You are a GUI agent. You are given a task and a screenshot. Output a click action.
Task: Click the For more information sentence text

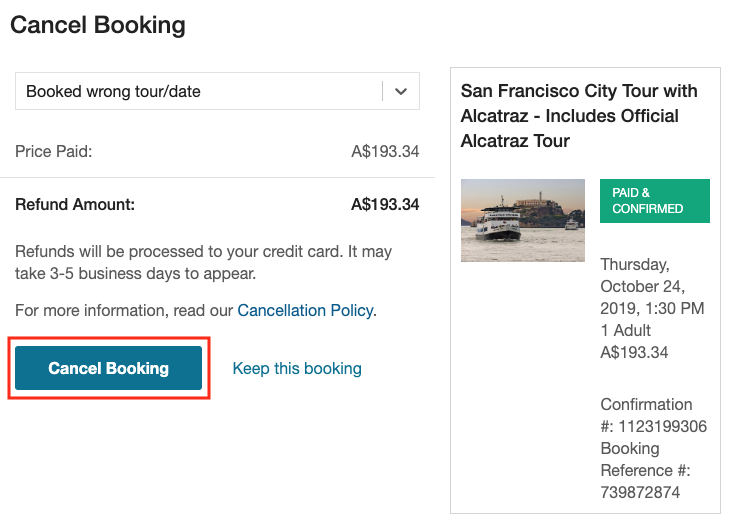(196, 310)
